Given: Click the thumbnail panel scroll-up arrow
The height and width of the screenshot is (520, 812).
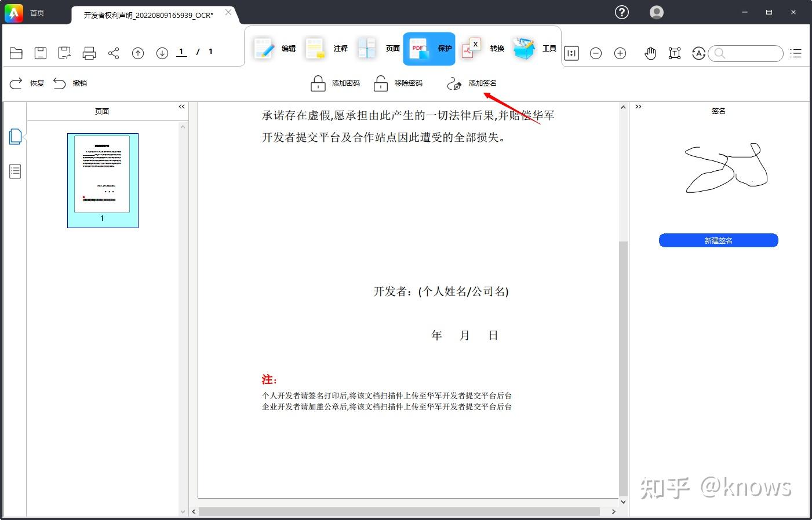Looking at the screenshot, I should coord(183,127).
